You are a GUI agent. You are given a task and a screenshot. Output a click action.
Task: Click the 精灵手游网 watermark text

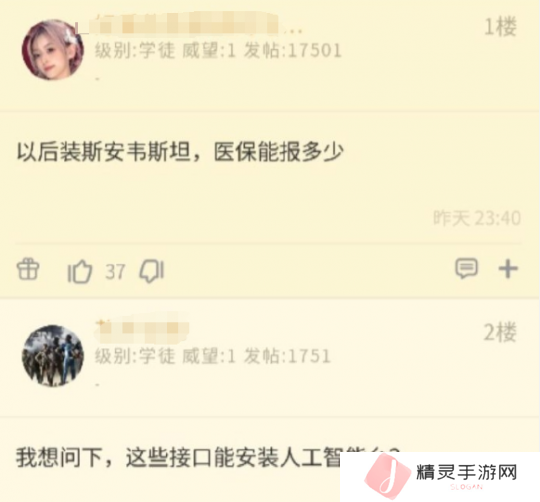point(467,472)
